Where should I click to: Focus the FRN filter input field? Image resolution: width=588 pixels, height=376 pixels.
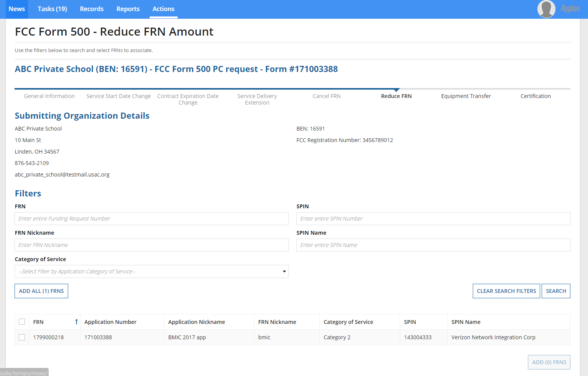tap(151, 219)
